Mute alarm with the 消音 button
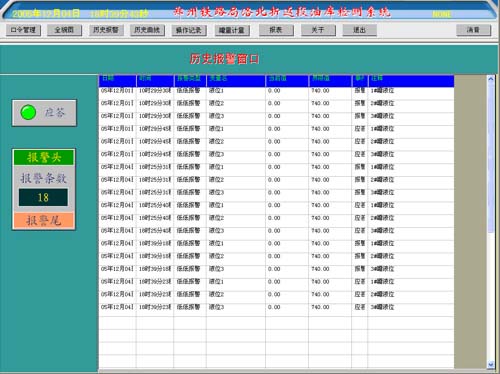This screenshot has width=500, height=374. (473, 30)
